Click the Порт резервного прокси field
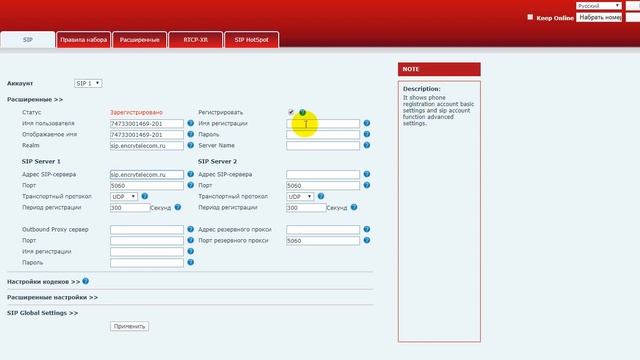This screenshot has height=360, width=640. (x=323, y=240)
